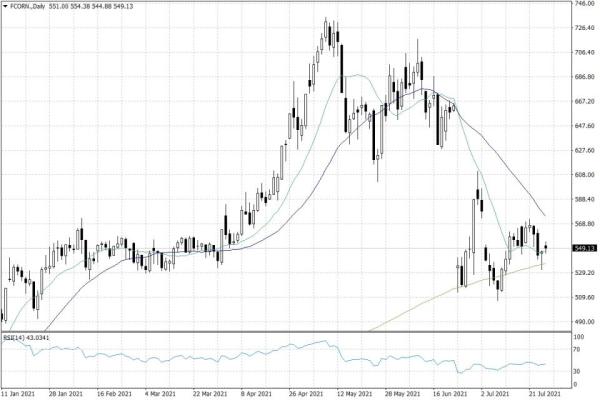Click the RSI scale value 30
Viewport: 600px width, 400px height.
(577, 371)
